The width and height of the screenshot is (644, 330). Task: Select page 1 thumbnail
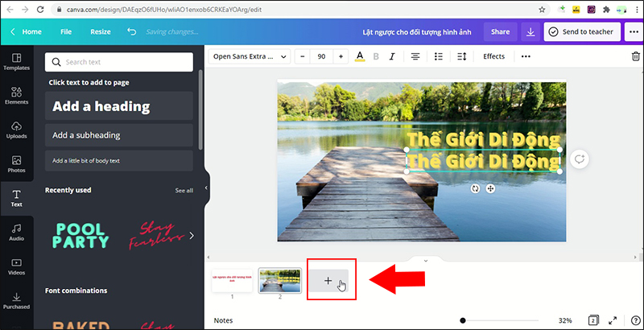232,281
